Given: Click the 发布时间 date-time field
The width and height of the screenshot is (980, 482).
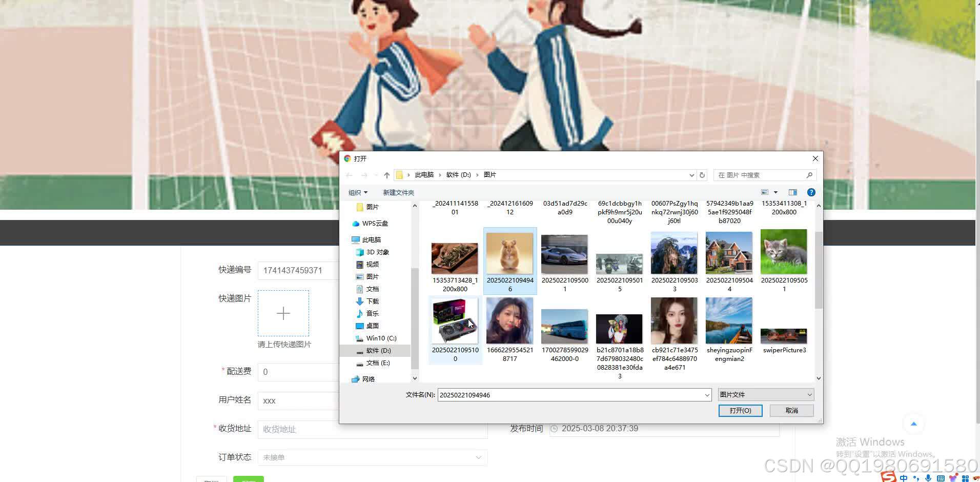Looking at the screenshot, I should point(664,429).
